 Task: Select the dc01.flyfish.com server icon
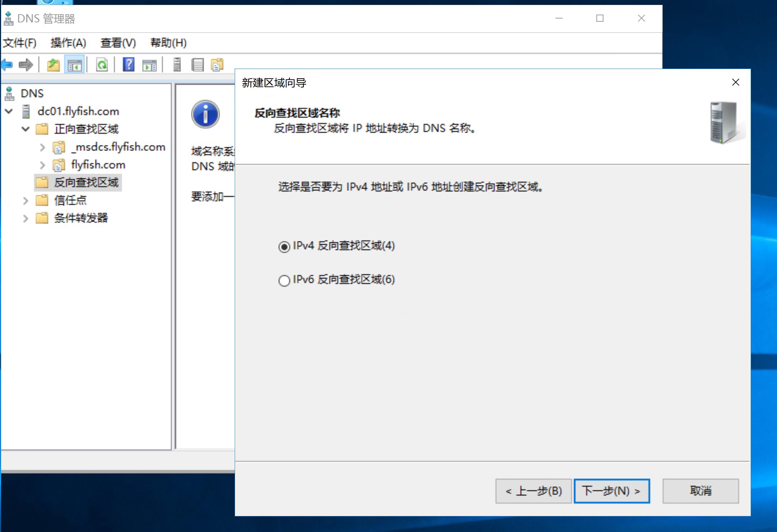click(26, 111)
